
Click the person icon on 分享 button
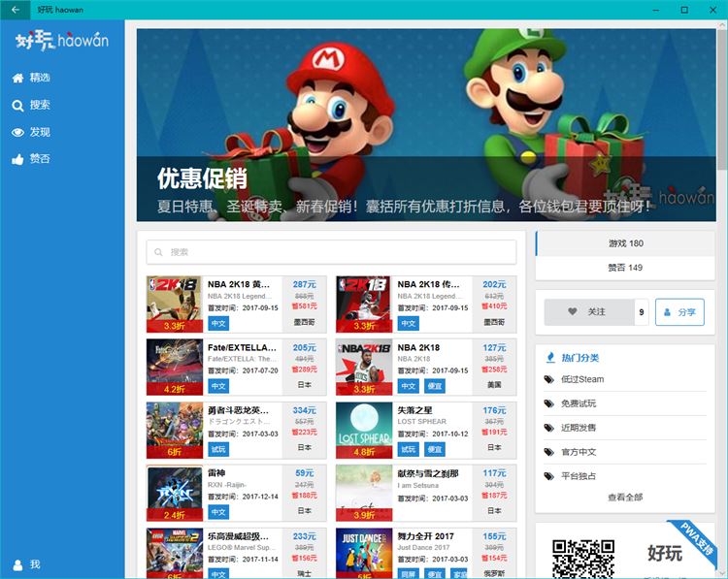(667, 312)
